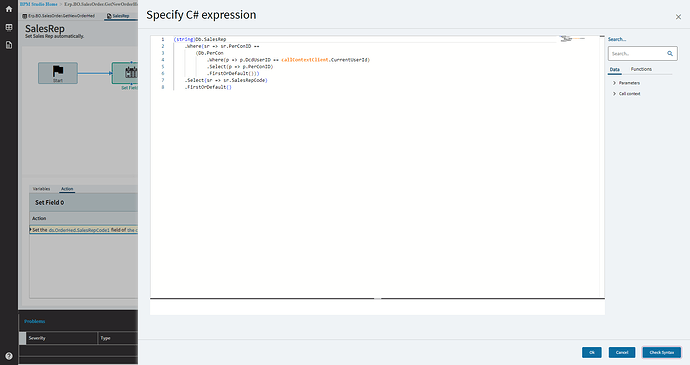Click the Set the ds.OrderHed.SalesRepCode1 action row

click(84, 230)
